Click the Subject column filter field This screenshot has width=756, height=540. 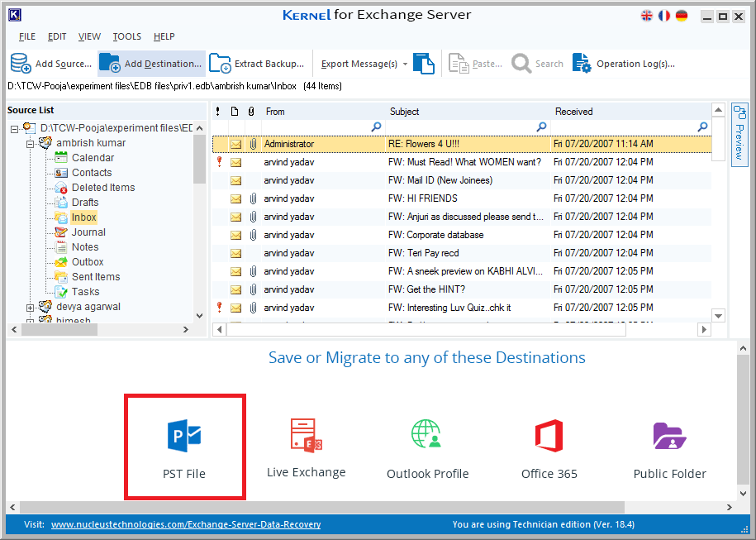(468, 127)
